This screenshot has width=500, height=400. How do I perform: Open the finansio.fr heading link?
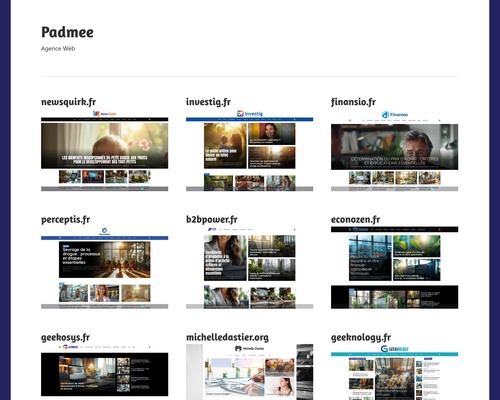tap(353, 102)
